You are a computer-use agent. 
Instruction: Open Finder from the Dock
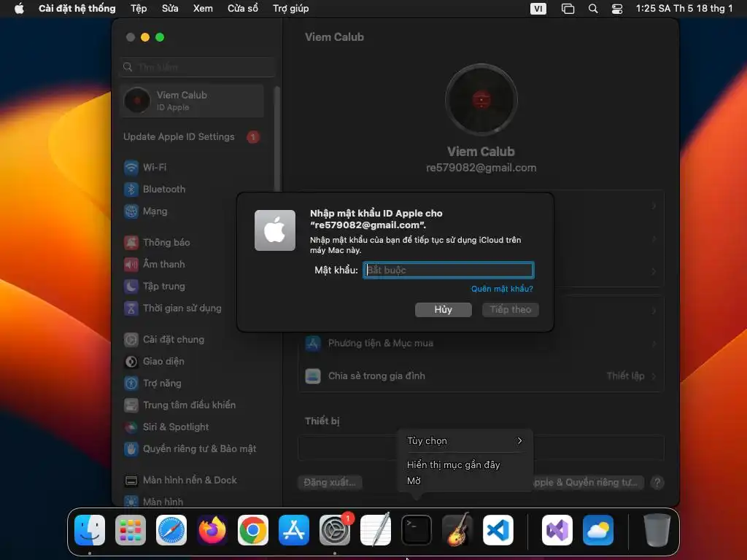coord(90,530)
